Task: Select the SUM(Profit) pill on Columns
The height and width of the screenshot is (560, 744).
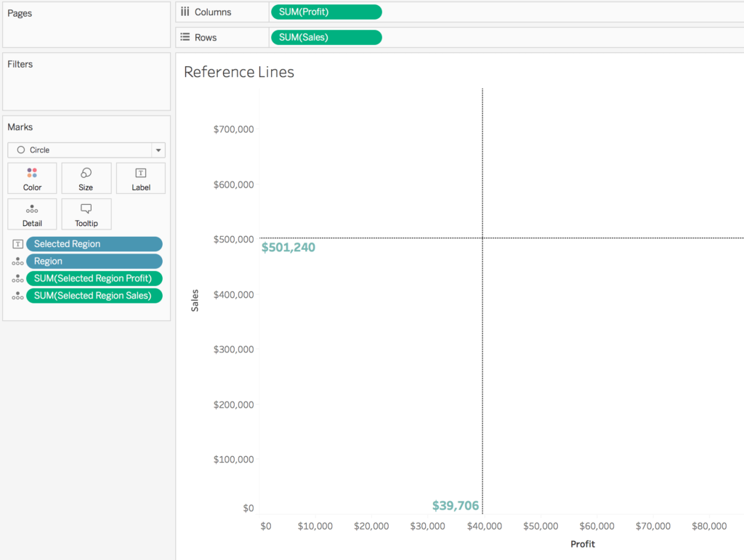Action: click(x=326, y=12)
